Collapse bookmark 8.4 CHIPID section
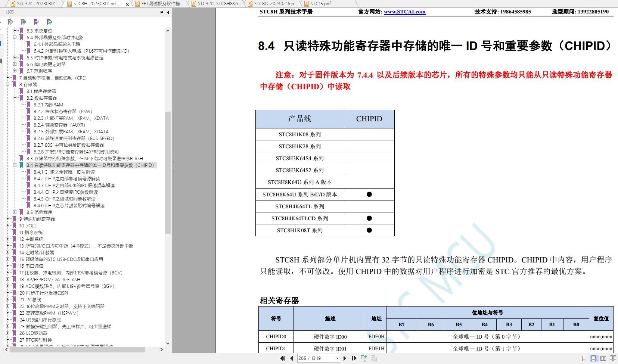Viewport: 618px width, 364px height. pos(15,165)
